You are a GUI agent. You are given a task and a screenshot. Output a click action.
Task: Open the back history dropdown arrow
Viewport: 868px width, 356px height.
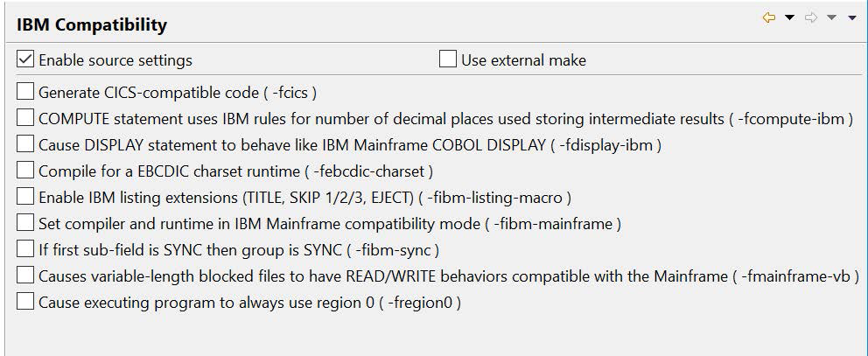789,18
